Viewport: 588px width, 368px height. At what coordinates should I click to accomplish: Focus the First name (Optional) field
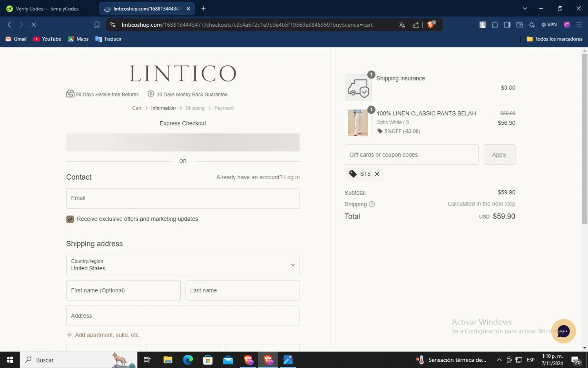point(123,290)
